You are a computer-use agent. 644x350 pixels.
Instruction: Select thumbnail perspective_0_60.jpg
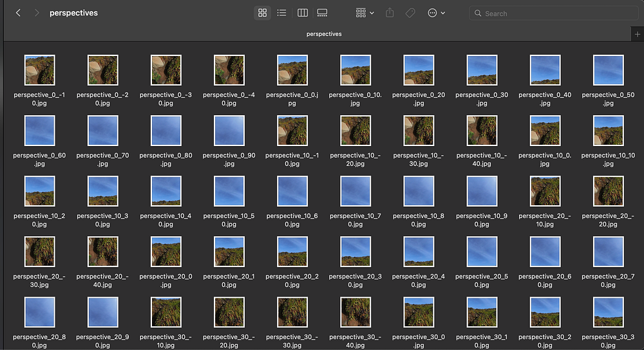(39, 131)
